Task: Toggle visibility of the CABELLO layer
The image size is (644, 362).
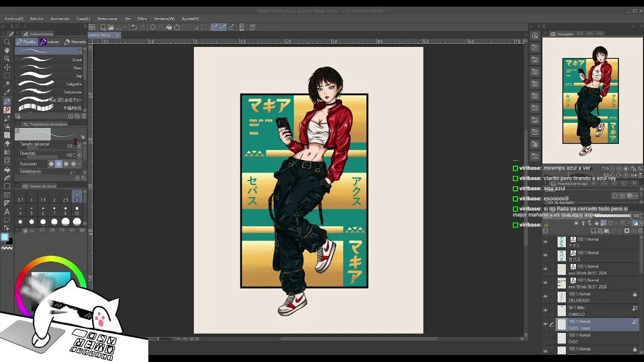Action: click(545, 311)
